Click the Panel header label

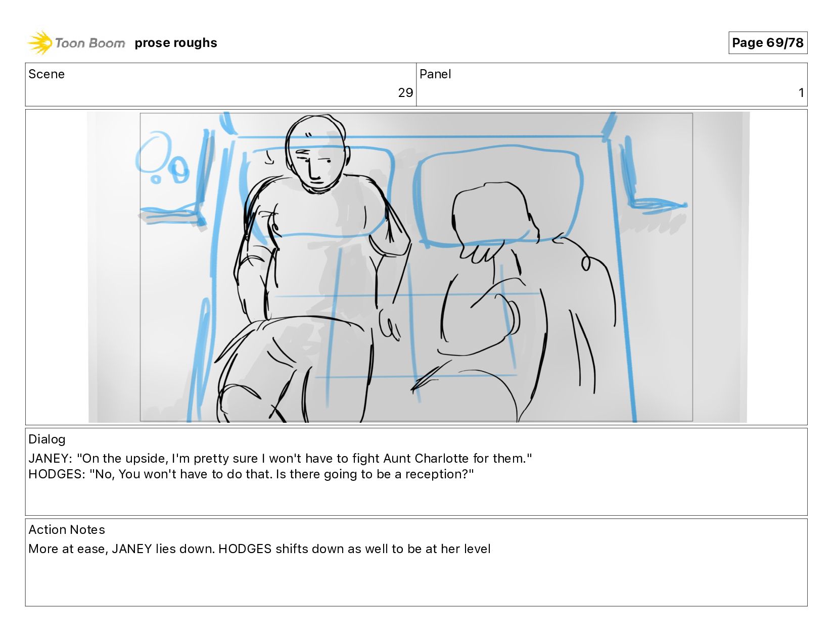(x=435, y=74)
